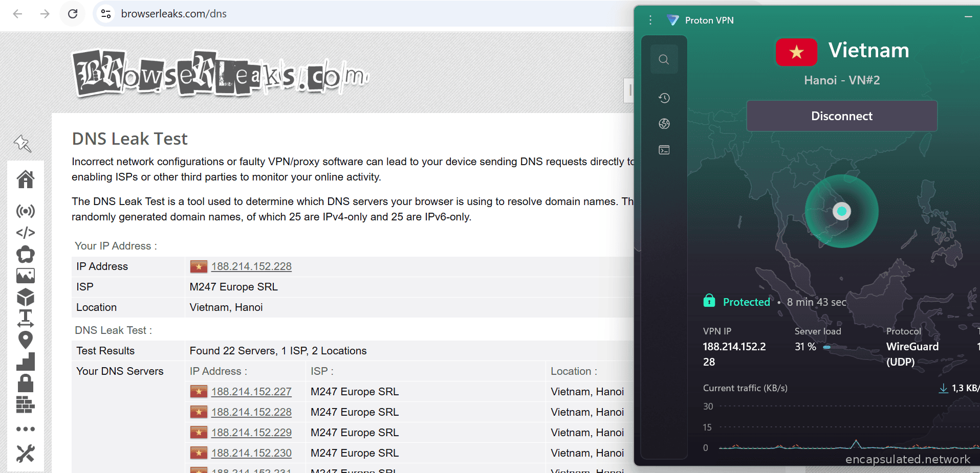Open the three-dots more tools icon
The height and width of the screenshot is (473, 980).
coord(26,429)
